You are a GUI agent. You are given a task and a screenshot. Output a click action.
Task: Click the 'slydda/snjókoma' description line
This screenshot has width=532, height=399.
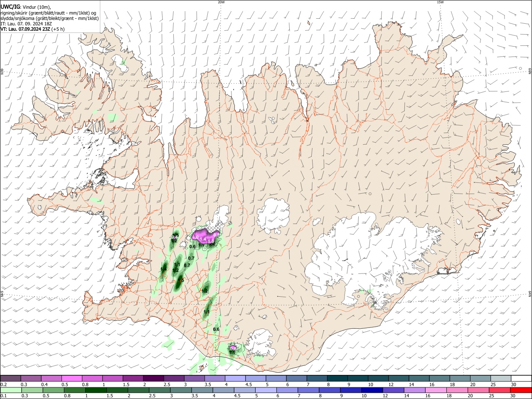tap(49, 18)
